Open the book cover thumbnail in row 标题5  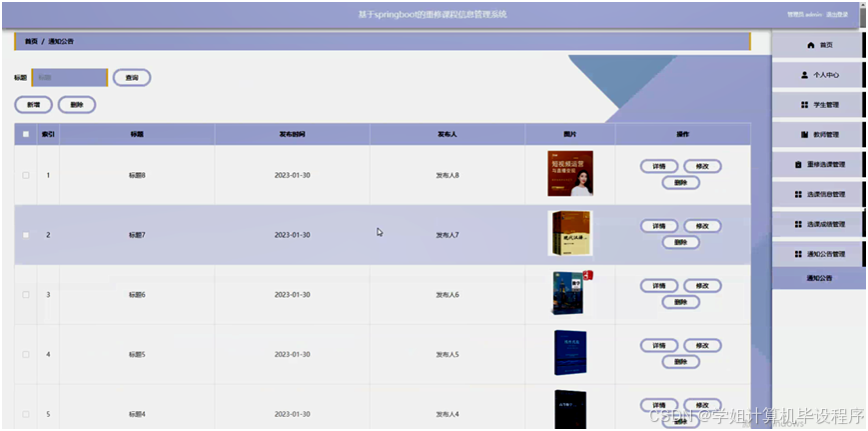pyautogui.click(x=570, y=353)
